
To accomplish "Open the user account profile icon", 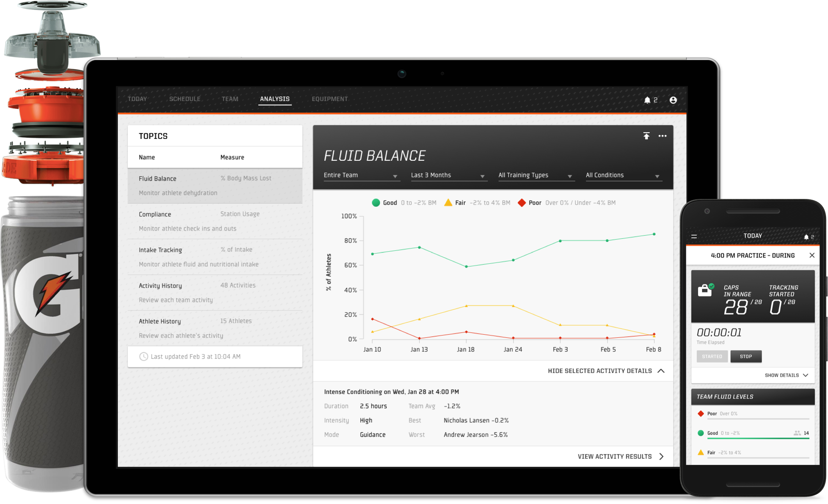I will (x=673, y=100).
